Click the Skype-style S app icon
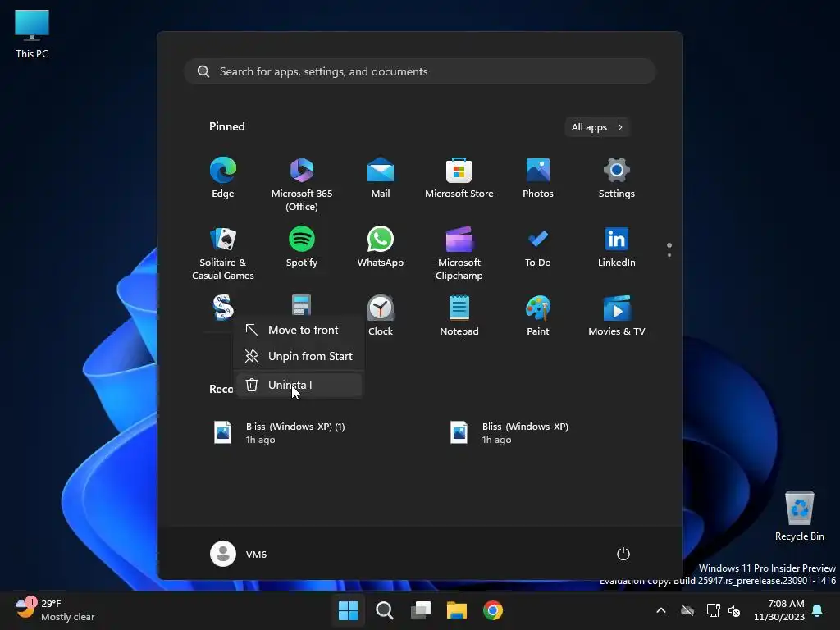The image size is (840, 630). (x=223, y=308)
